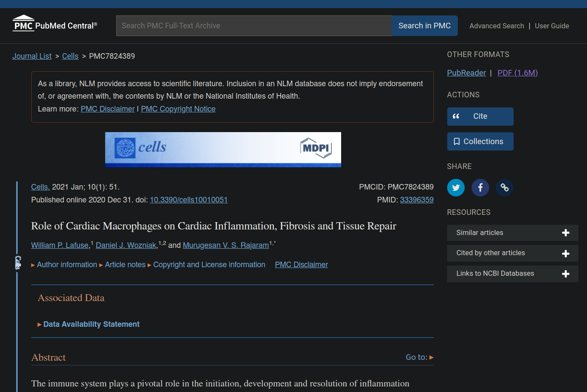
Task: Go to Journal List breadcrumb
Action: click(x=32, y=56)
